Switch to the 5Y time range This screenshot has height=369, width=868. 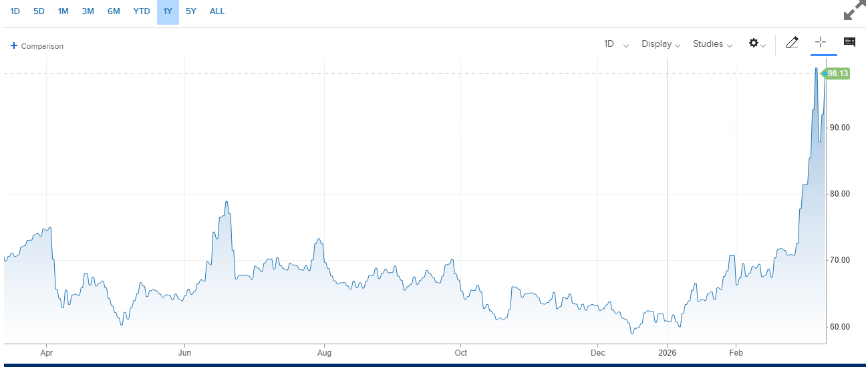pos(191,11)
